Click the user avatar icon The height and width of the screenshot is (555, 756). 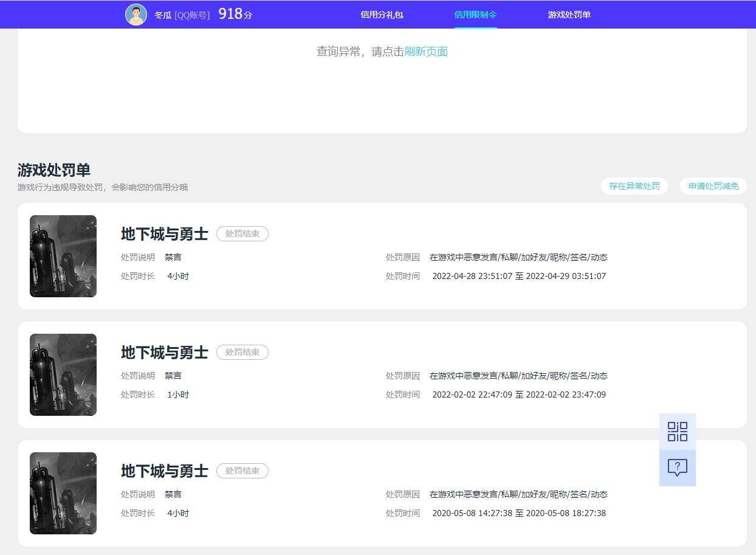click(x=136, y=15)
